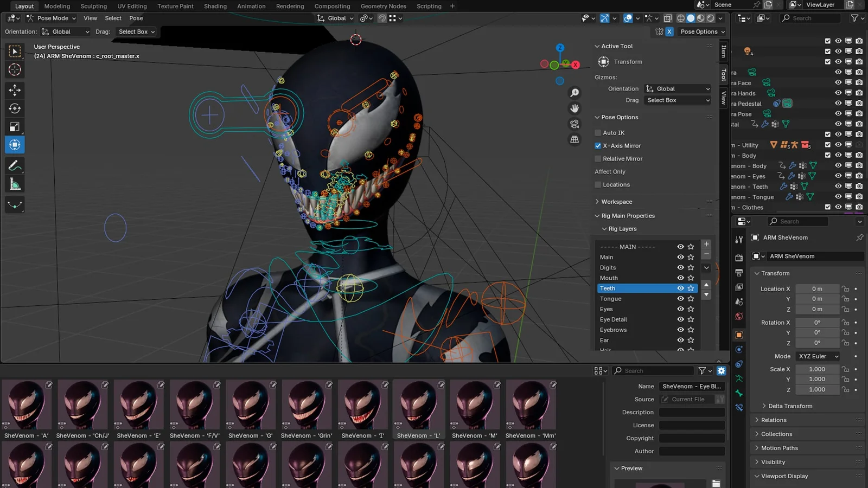Enable the Auto IK checkbox
This screenshot has width=868, height=488.
tap(598, 132)
